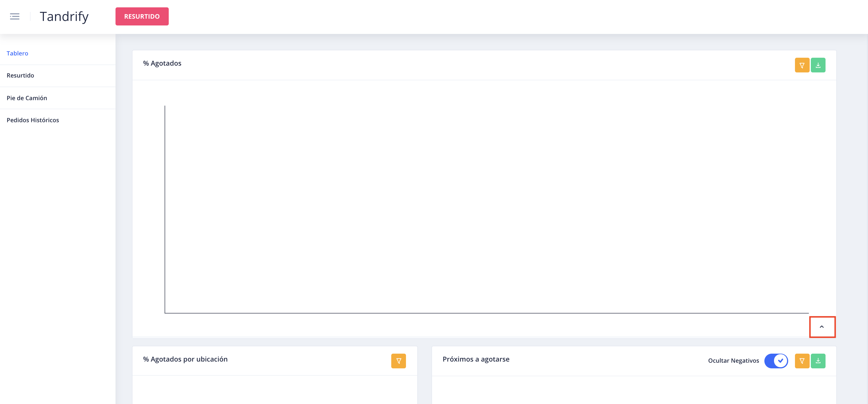Open Pedidos Históricos in the sidebar
The image size is (868, 404).
pos(33,120)
